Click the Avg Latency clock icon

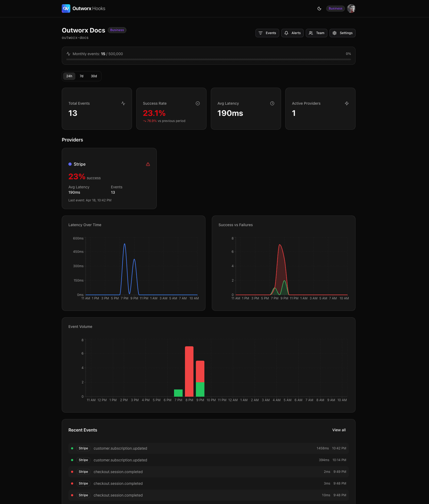[x=272, y=103]
